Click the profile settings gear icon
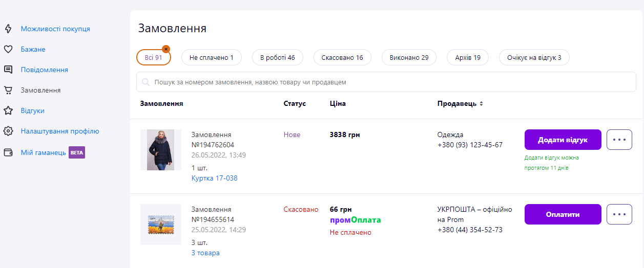Image resolution: width=644 pixels, height=268 pixels. [8, 131]
